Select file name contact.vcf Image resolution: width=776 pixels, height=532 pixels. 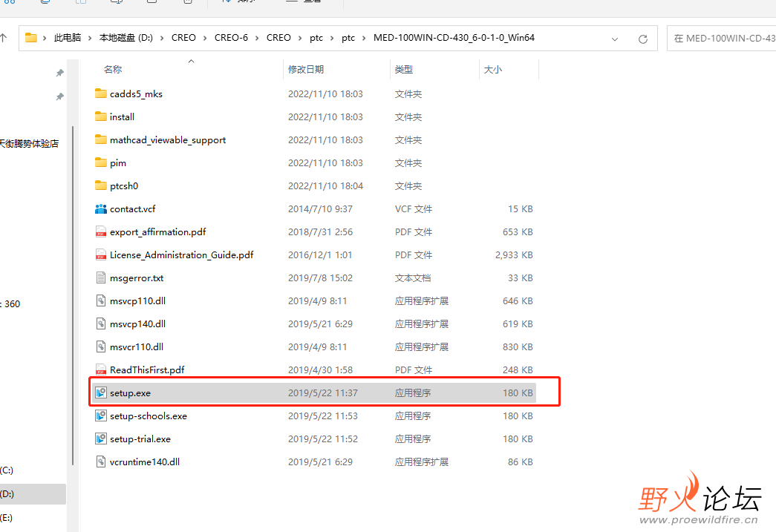tap(133, 208)
